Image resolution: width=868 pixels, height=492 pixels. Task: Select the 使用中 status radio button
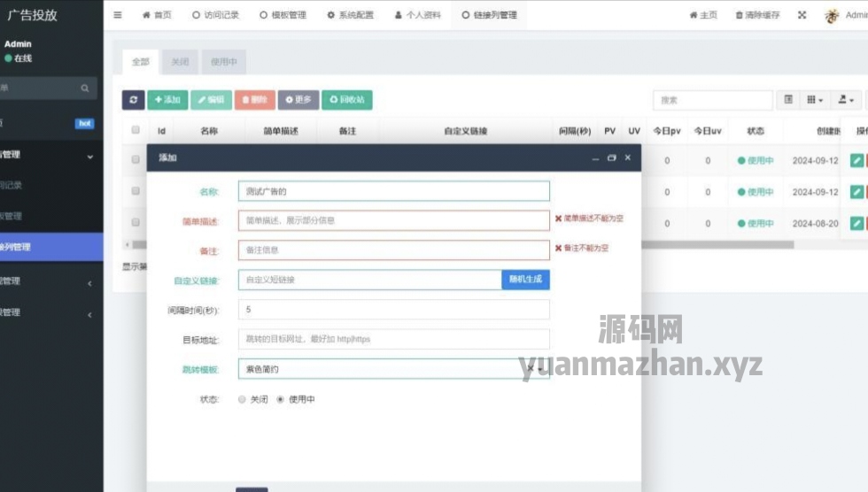click(281, 399)
